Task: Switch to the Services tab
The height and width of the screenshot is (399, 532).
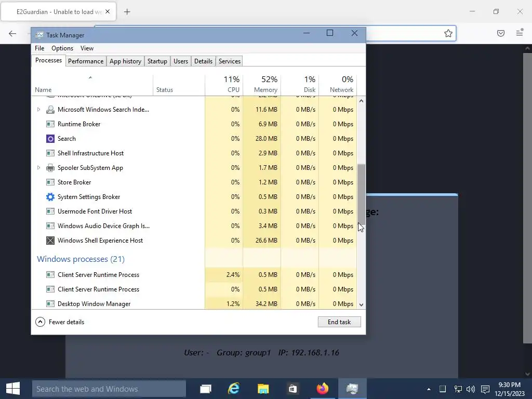Action: [x=229, y=61]
